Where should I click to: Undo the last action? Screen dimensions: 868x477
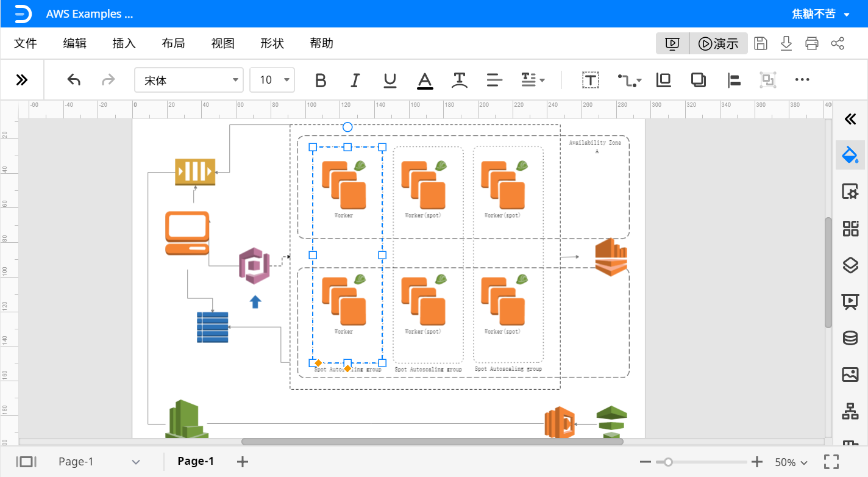(x=74, y=79)
